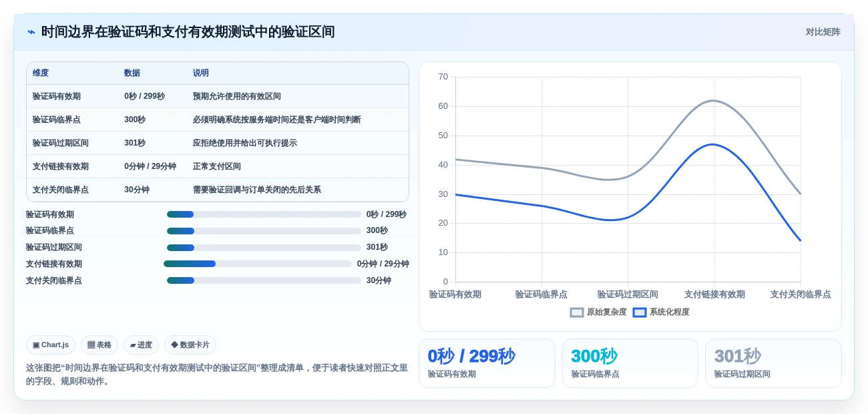Open the 301秒 data card
The image size is (868, 414).
point(773,363)
